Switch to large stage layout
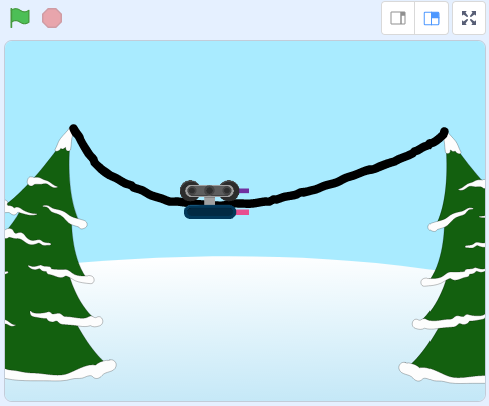The image size is (489, 406). click(x=431, y=18)
